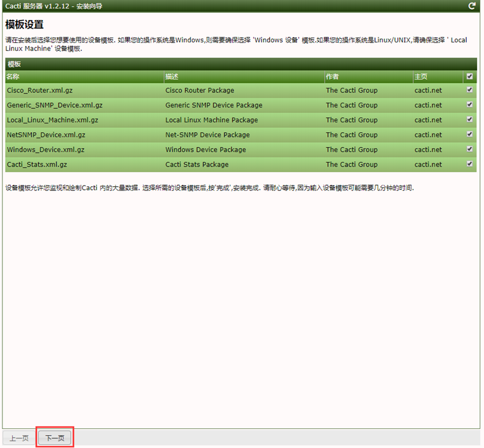The height and width of the screenshot is (448, 484).
Task: Click cacti.net in the Cacti_Stats row
Action: pyautogui.click(x=428, y=165)
